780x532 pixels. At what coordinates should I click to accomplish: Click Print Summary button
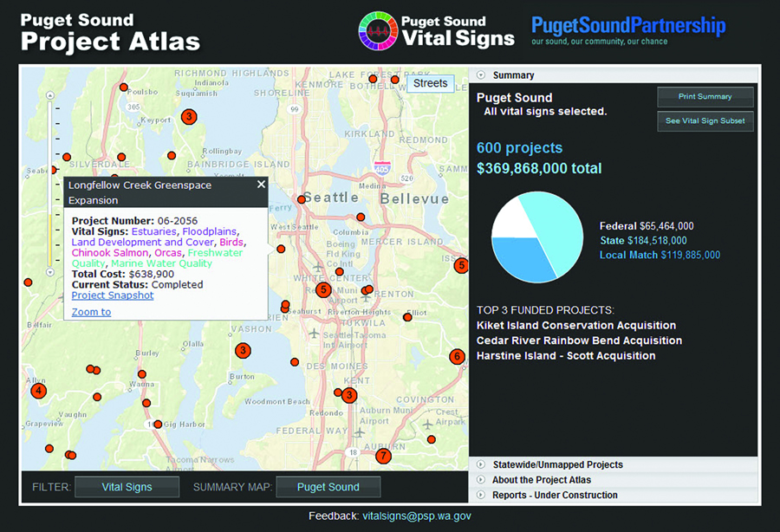tap(705, 96)
